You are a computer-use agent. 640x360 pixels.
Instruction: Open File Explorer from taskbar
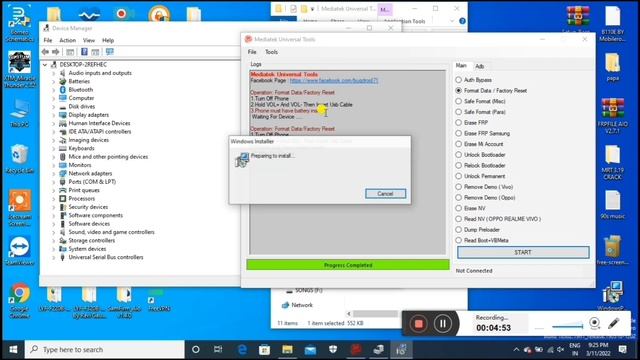click(287, 349)
